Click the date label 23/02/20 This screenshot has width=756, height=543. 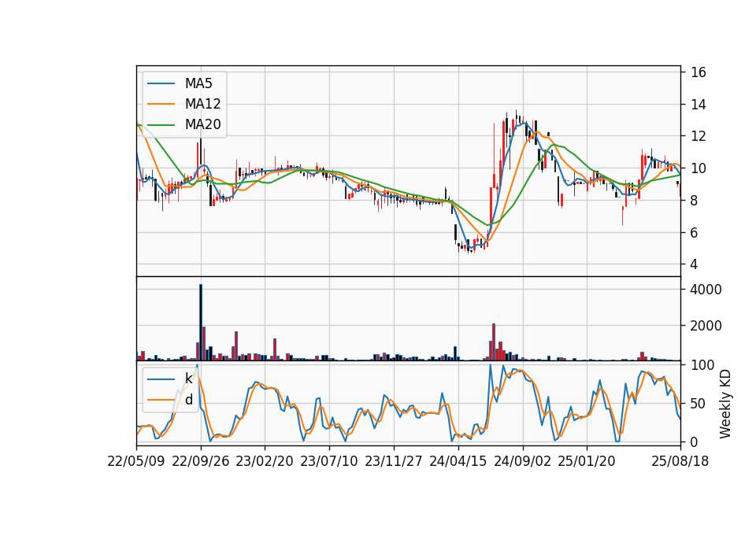265,461
